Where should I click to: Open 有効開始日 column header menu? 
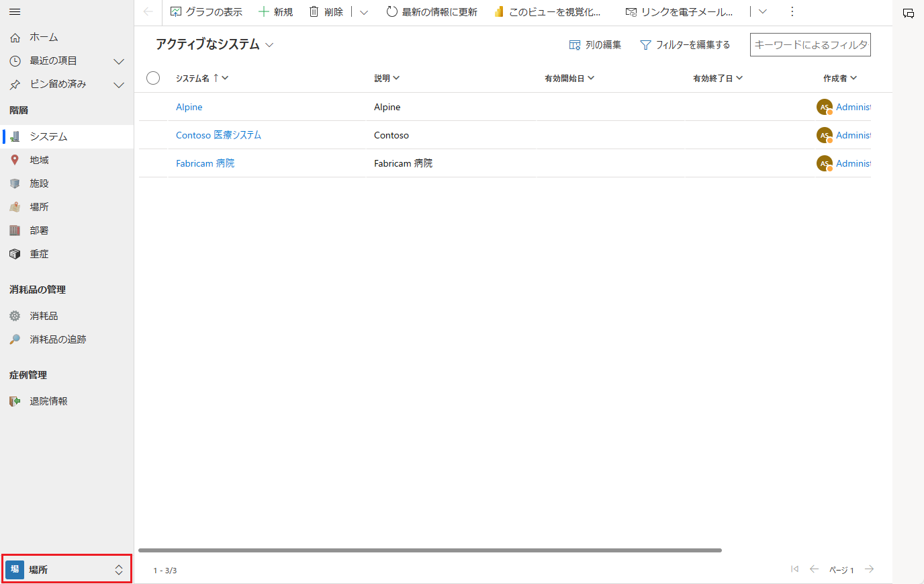(x=569, y=79)
